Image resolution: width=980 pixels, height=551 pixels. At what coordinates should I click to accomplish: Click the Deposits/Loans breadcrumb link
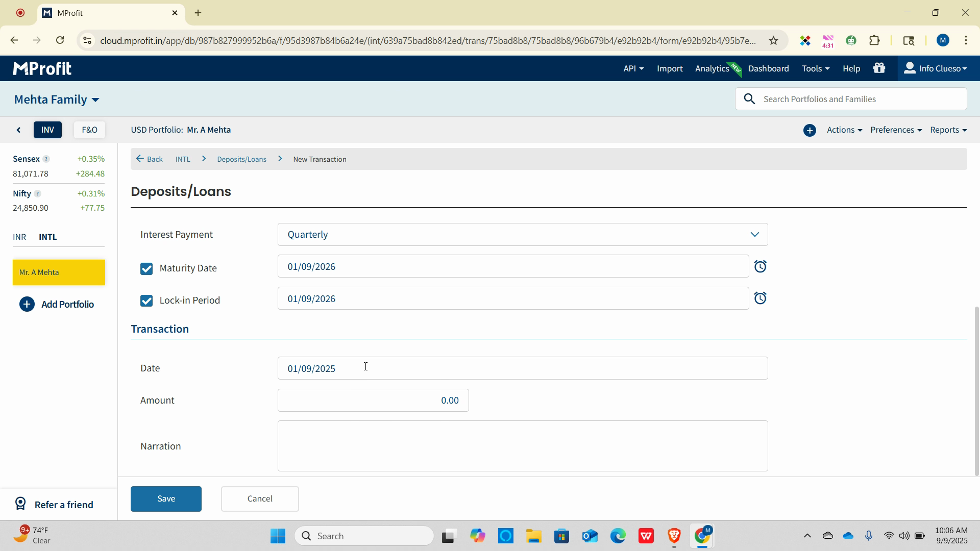tap(241, 159)
